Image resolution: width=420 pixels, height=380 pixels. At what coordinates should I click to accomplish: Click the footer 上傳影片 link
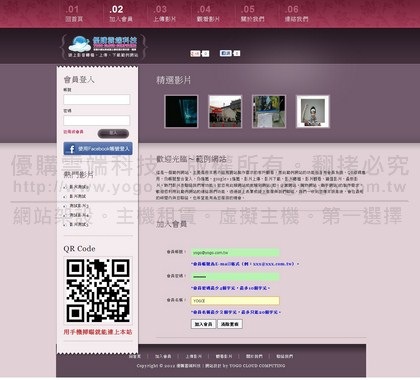click(193, 356)
